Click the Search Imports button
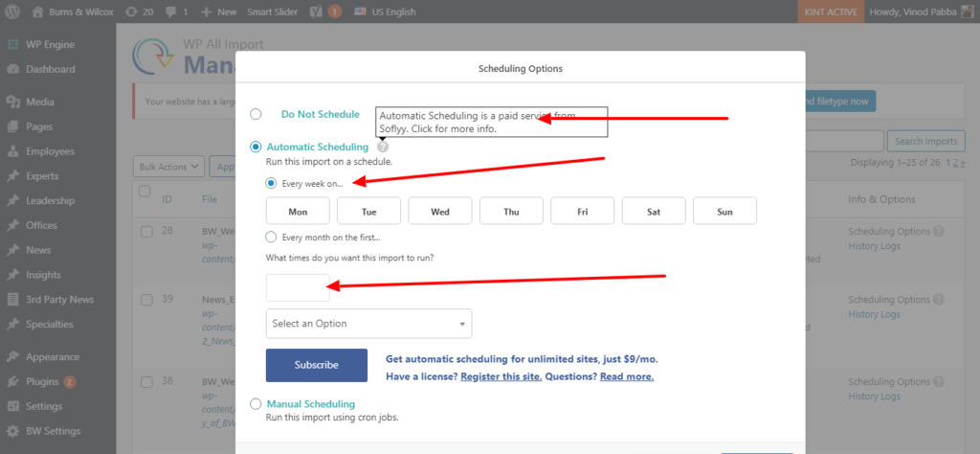980x454 pixels. coord(925,142)
